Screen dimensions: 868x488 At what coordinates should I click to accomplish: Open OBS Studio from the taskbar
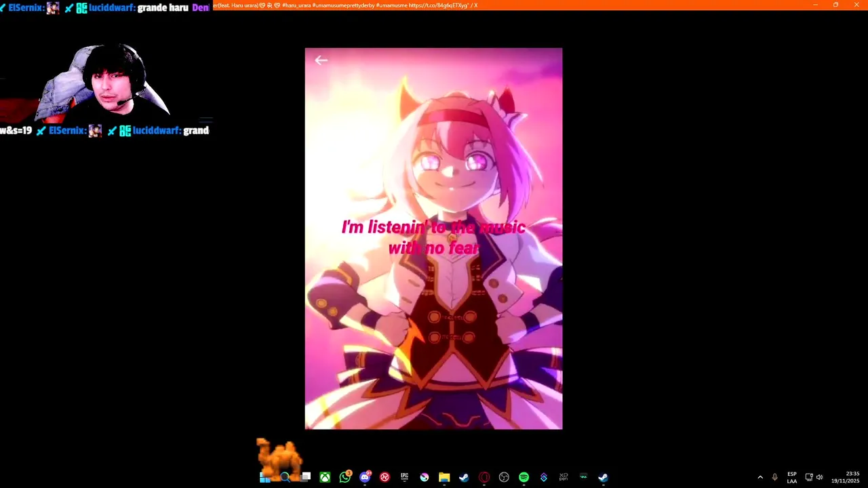pyautogui.click(x=504, y=477)
